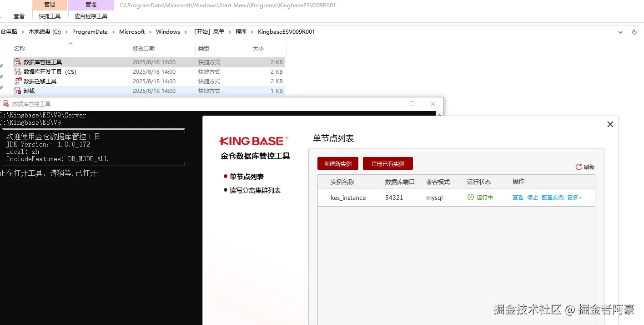644x325 pixels.
Task: Click the purple 管理 contextual tab
Action: point(91,5)
